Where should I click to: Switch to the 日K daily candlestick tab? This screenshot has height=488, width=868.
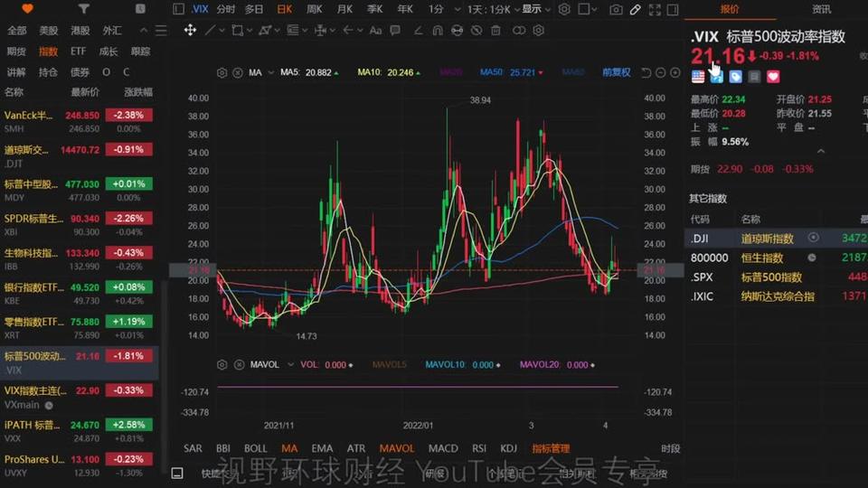285,9
